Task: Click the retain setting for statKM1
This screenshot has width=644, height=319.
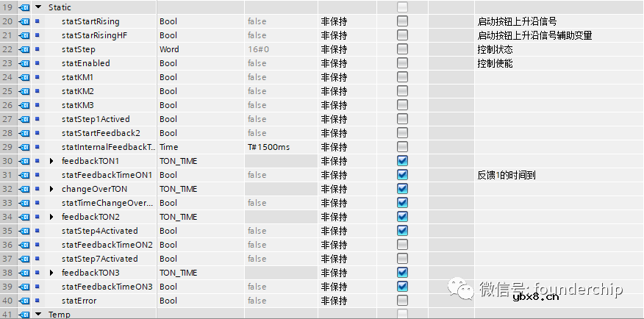Action: [334, 77]
